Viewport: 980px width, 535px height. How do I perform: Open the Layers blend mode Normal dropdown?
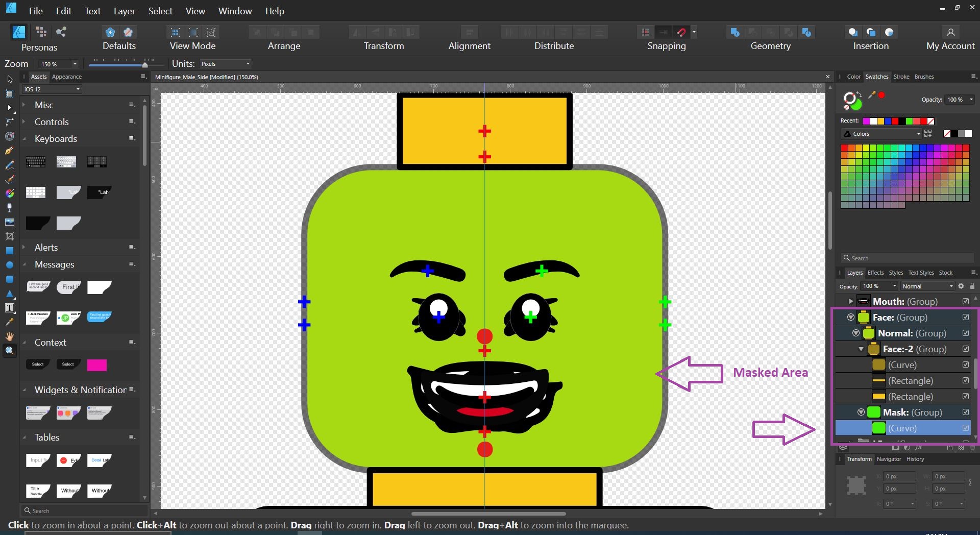(x=927, y=286)
